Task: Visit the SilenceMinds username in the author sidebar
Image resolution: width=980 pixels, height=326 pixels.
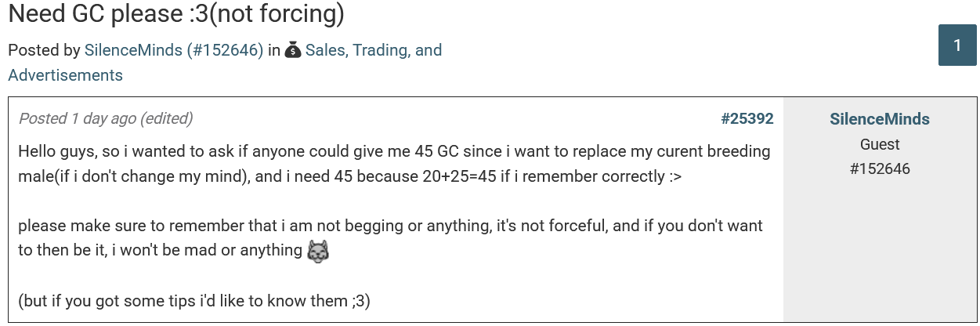Action: pos(879,119)
